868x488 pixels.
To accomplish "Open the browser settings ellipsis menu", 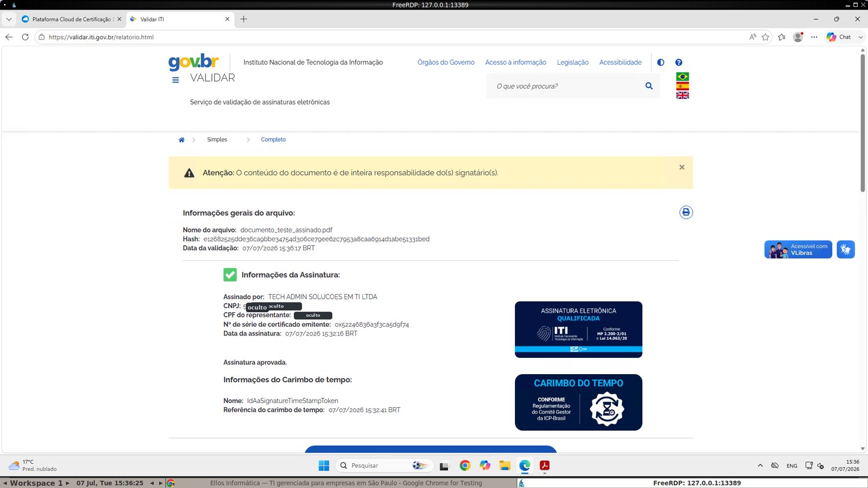I will pyautogui.click(x=814, y=37).
